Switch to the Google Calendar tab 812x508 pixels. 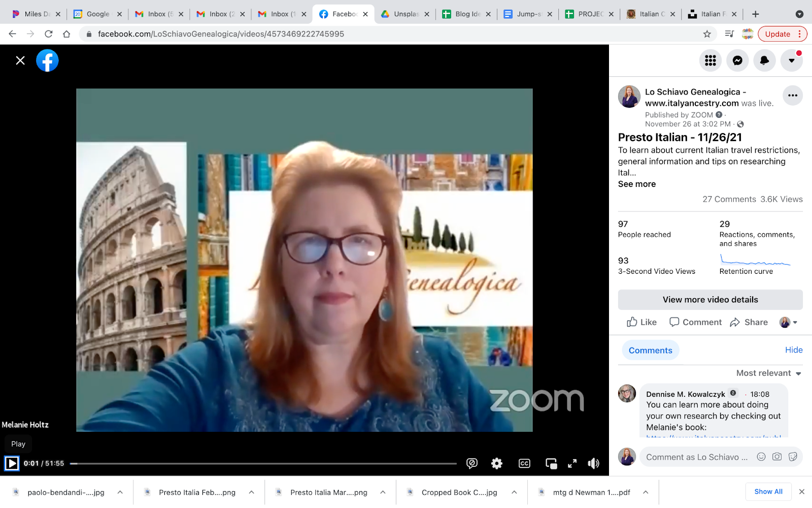point(97,14)
